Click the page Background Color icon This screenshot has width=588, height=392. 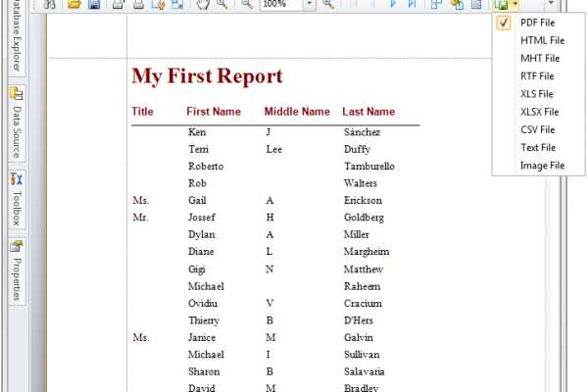tap(457, 4)
